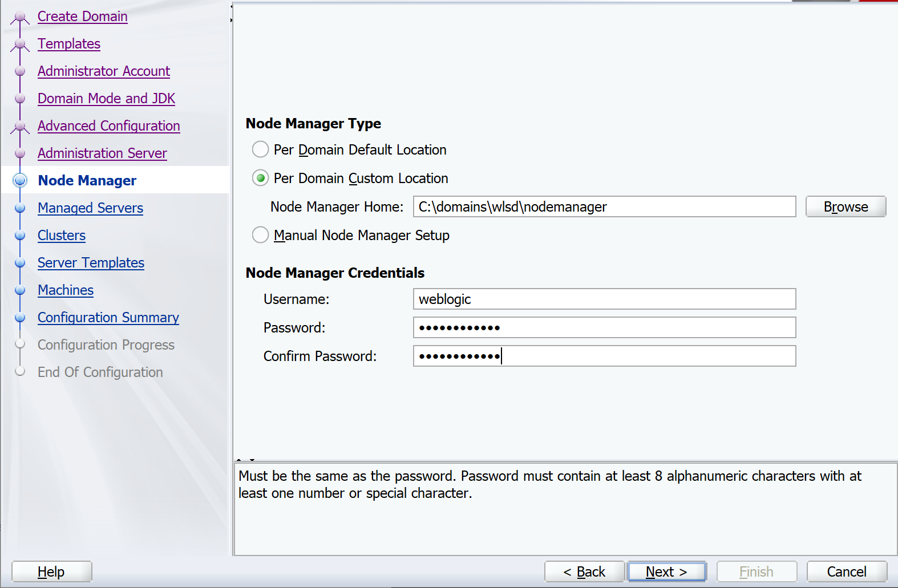Choose Manual Node Manager Setup radio
The image size is (898, 588).
tap(261, 235)
